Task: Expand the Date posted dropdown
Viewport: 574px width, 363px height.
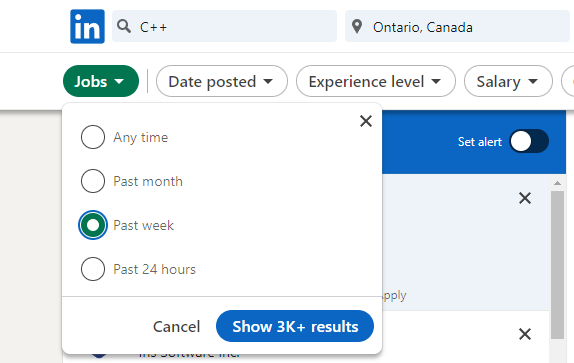Action: [x=222, y=81]
